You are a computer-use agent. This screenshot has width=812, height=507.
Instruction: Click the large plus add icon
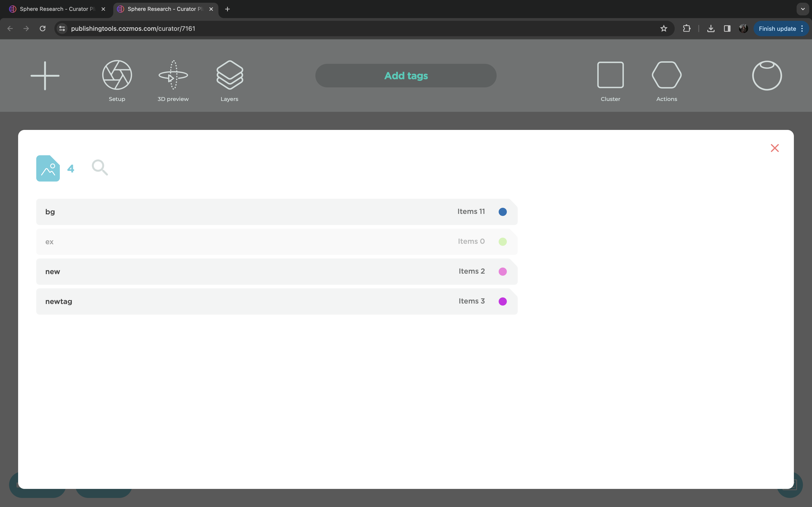pos(45,75)
